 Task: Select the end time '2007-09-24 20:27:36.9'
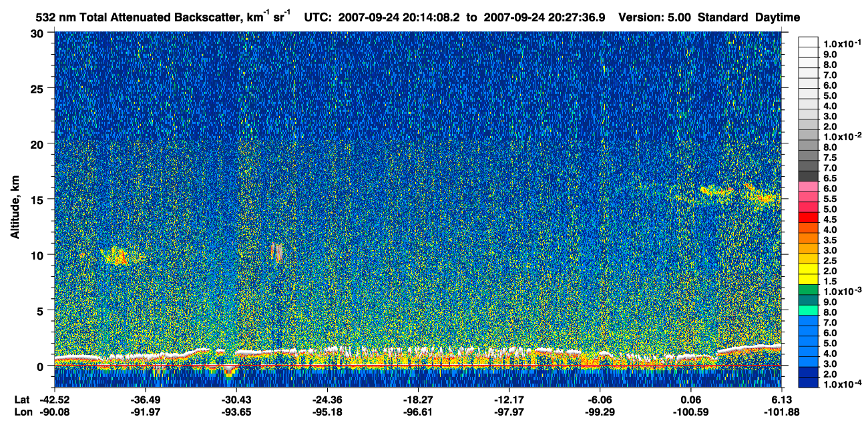[544, 17]
